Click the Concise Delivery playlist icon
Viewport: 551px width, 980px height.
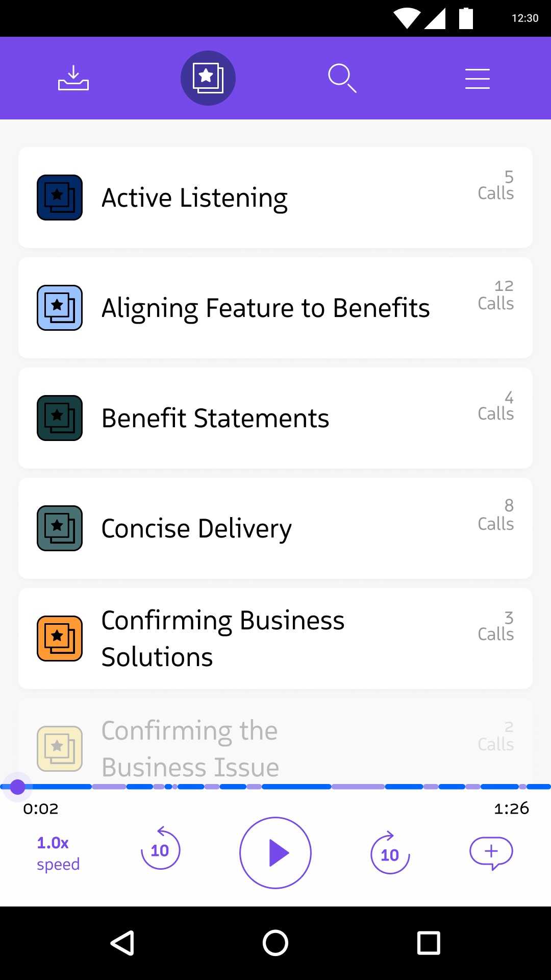(60, 528)
